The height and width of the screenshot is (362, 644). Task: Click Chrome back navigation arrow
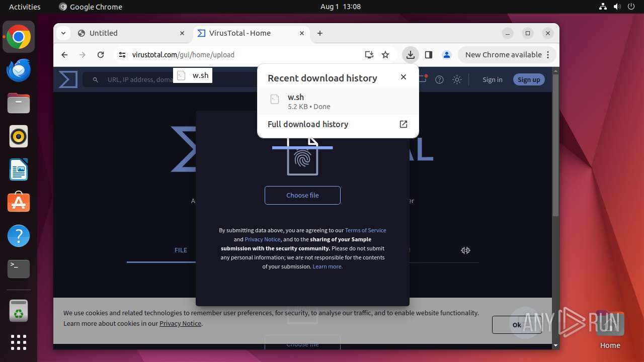(64, 55)
